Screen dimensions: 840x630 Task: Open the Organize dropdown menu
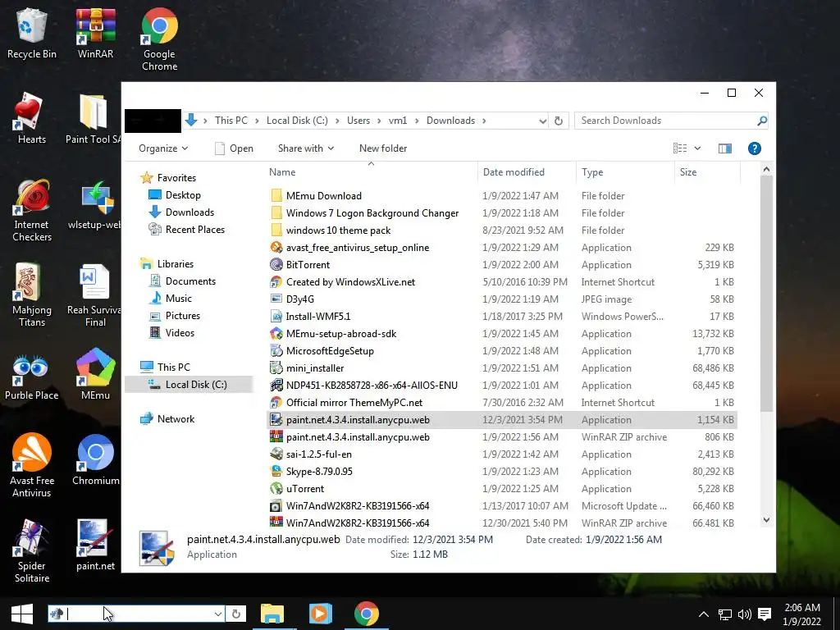click(163, 148)
